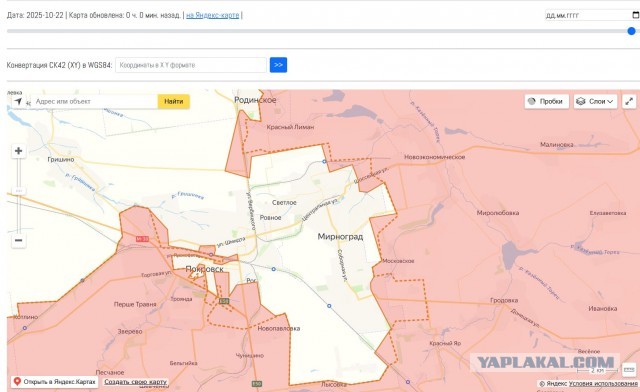The width and height of the screenshot is (640, 392).
Task: Toggle fullscreen map view icon
Action: (629, 101)
